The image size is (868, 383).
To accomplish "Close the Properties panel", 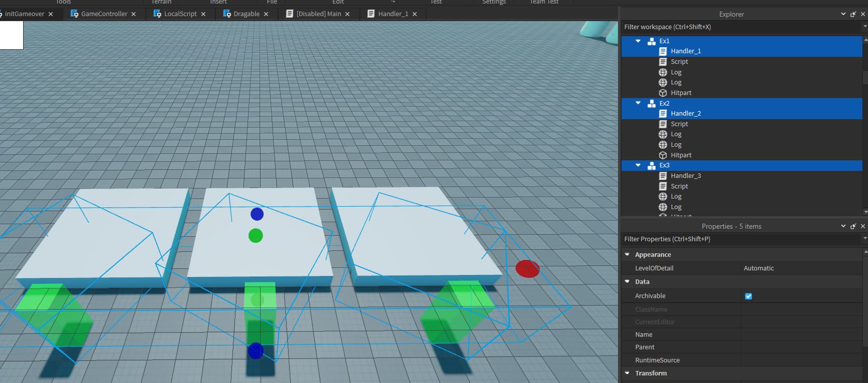I will point(863,226).
